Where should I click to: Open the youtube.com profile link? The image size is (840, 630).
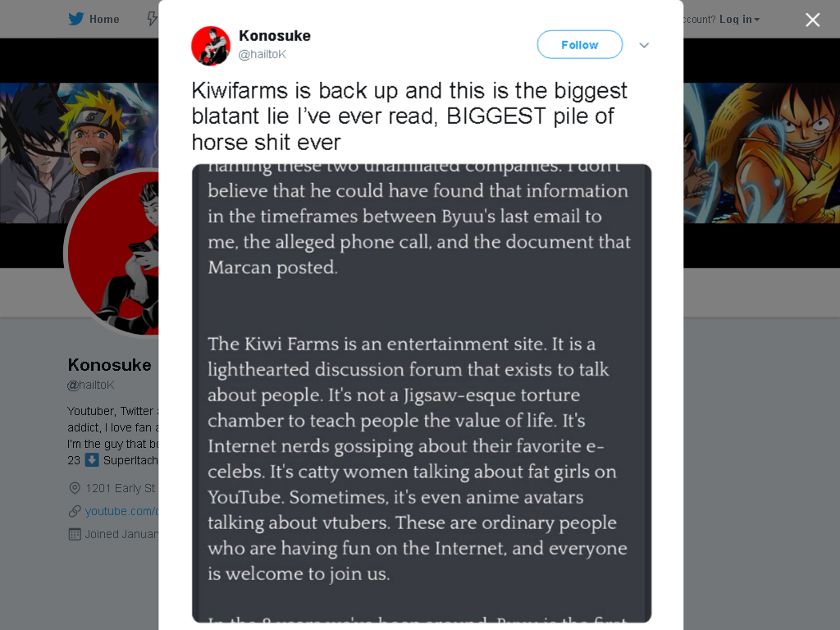pyautogui.click(x=121, y=511)
